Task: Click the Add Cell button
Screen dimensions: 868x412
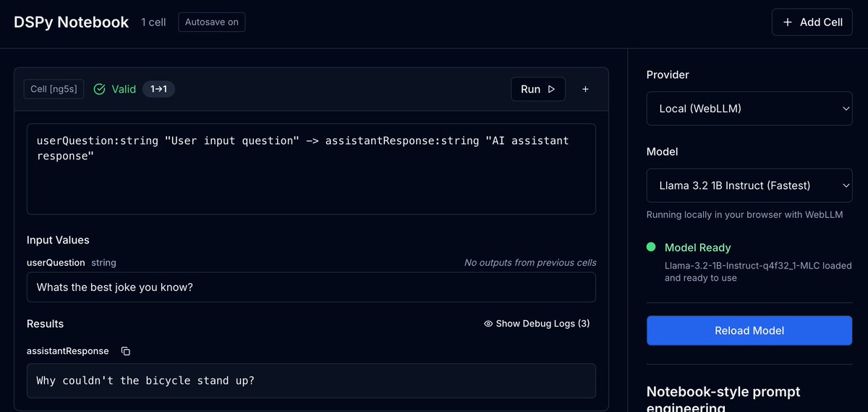Action: coord(812,22)
